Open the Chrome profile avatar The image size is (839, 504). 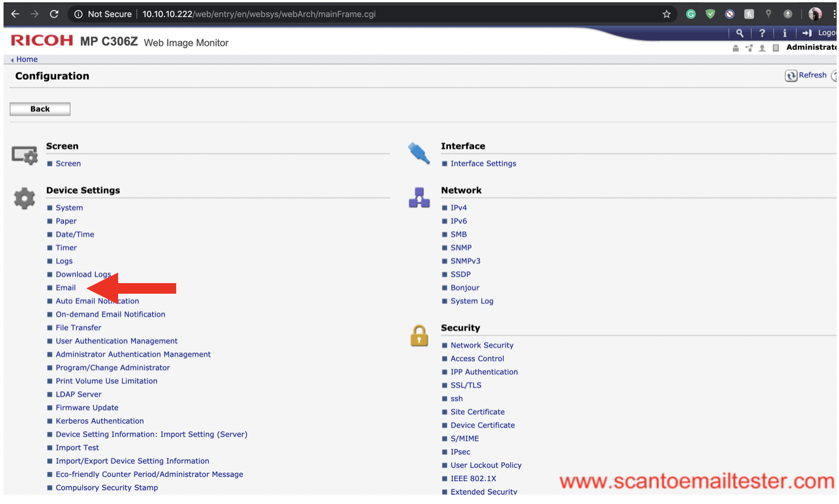[815, 14]
